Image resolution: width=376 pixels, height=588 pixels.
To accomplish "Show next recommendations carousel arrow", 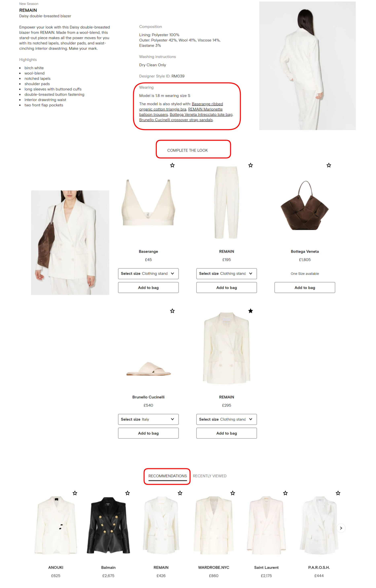I will pos(341,528).
